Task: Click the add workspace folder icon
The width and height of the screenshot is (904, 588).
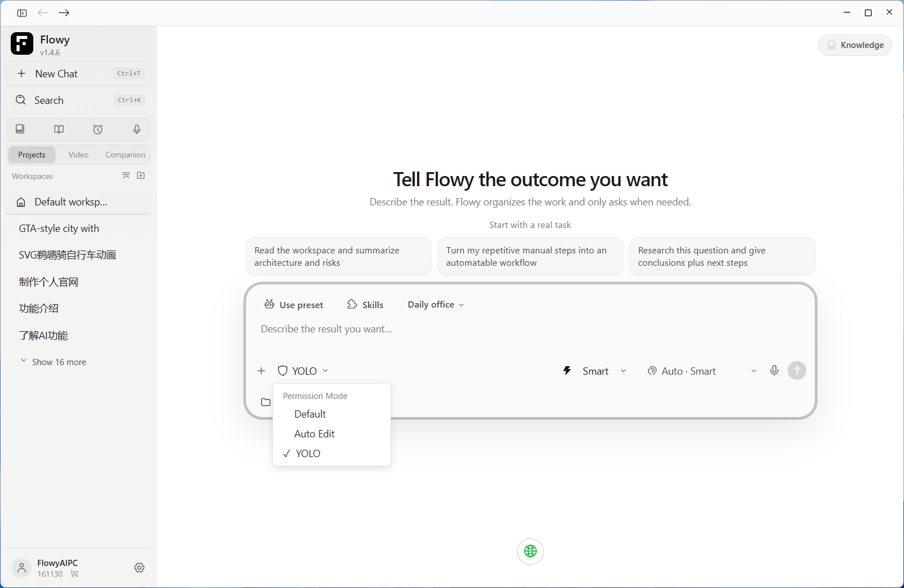Action: pos(141,175)
